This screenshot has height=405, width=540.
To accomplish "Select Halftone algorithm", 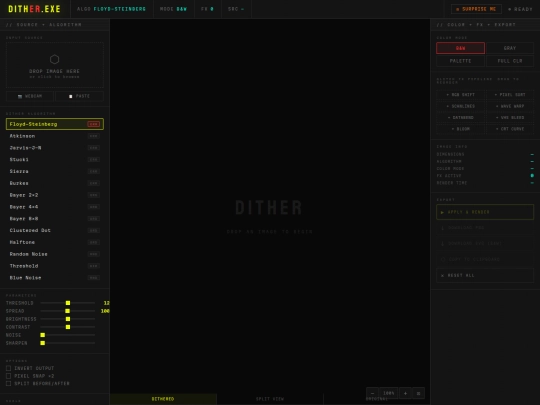I will tap(55, 242).
